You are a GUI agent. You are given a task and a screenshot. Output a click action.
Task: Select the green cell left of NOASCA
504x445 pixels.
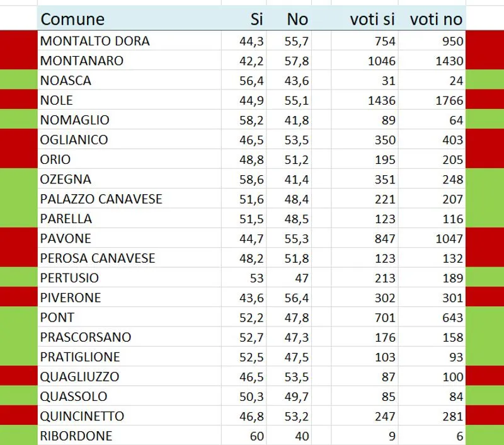tap(18, 81)
